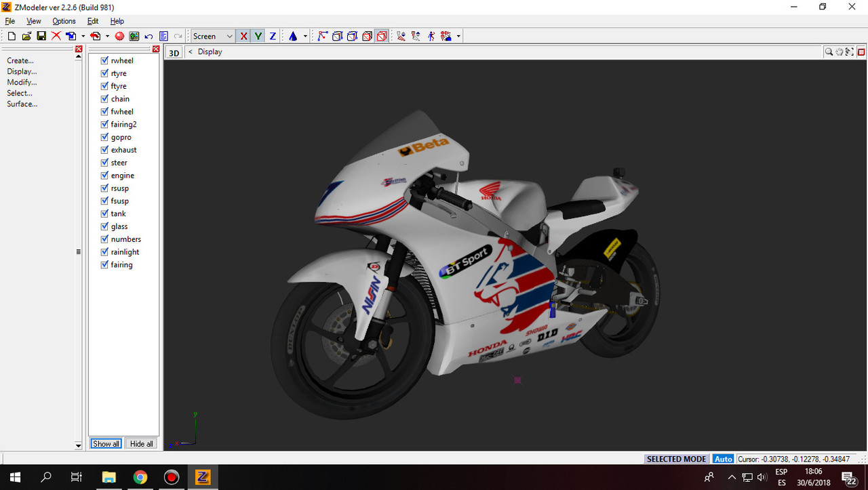Close the commands panel red X
Image resolution: width=868 pixels, height=490 pixels.
pyautogui.click(x=79, y=49)
